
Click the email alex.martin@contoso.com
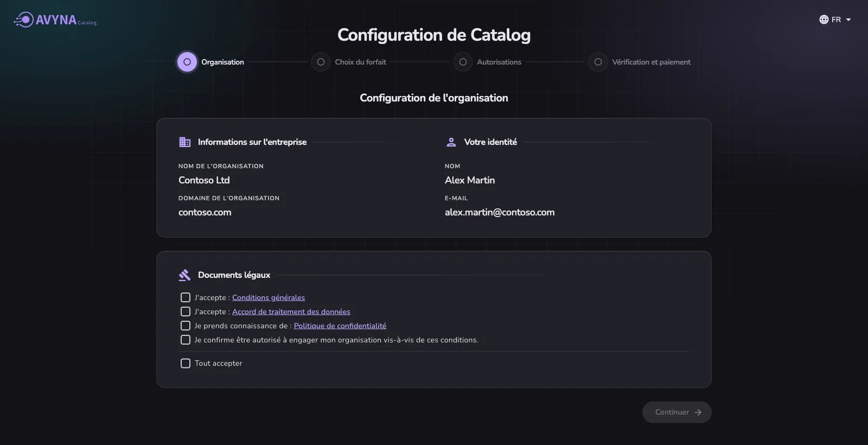point(500,212)
